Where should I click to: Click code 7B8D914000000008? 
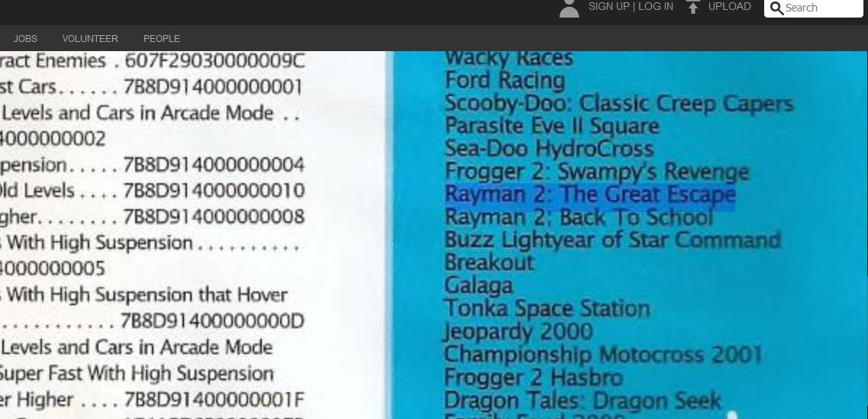(x=214, y=217)
